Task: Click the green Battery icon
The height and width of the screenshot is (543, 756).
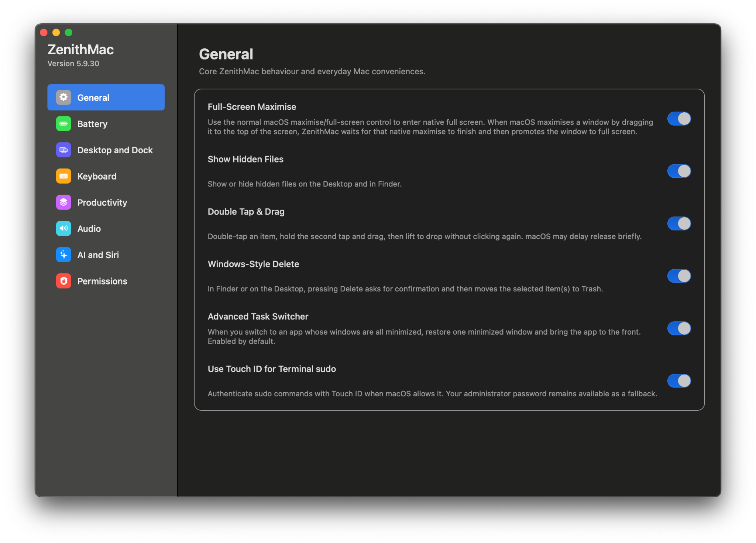Action: coord(63,124)
